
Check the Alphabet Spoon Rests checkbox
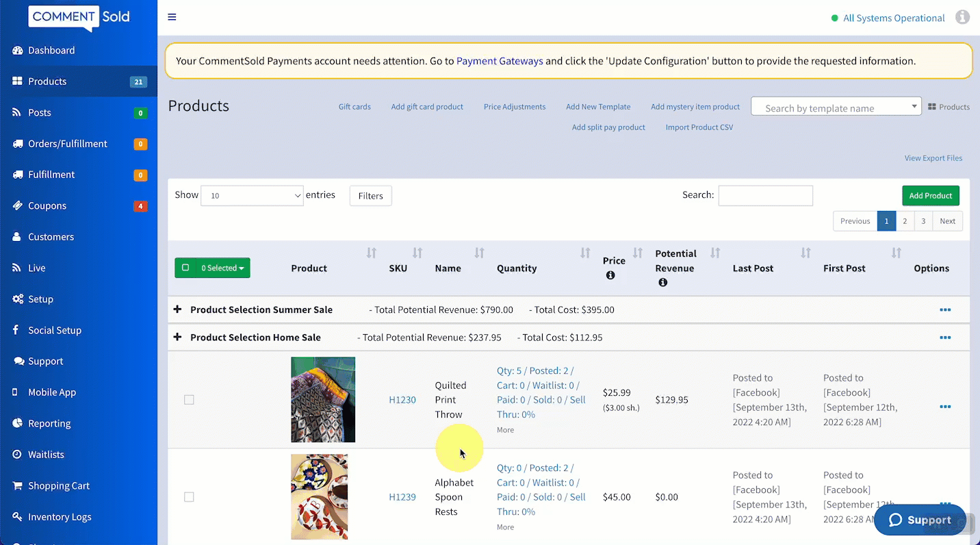click(189, 497)
